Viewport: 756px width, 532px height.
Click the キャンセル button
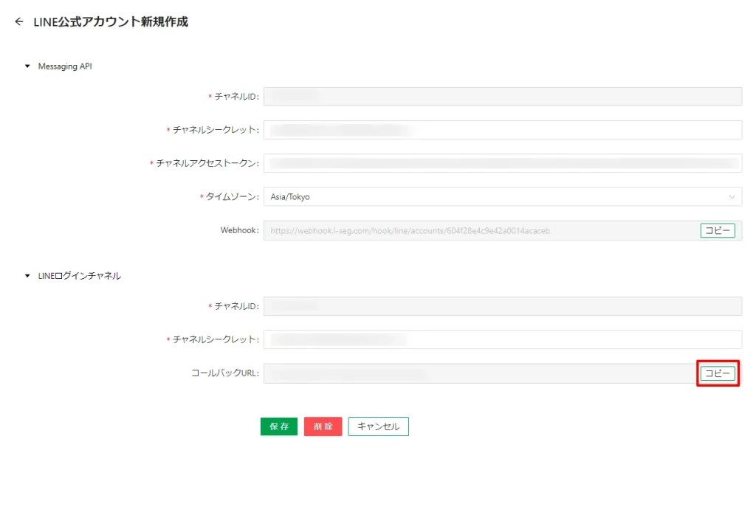click(379, 426)
